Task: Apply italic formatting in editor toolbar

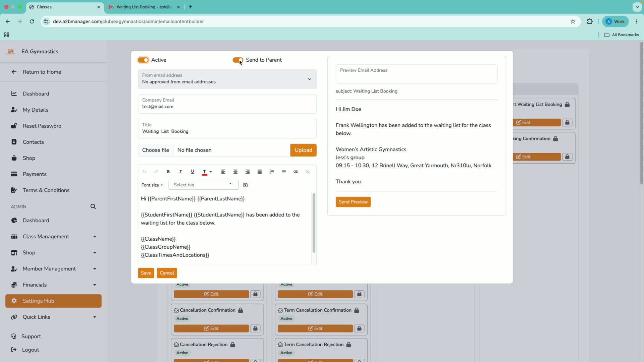Action: (180, 172)
